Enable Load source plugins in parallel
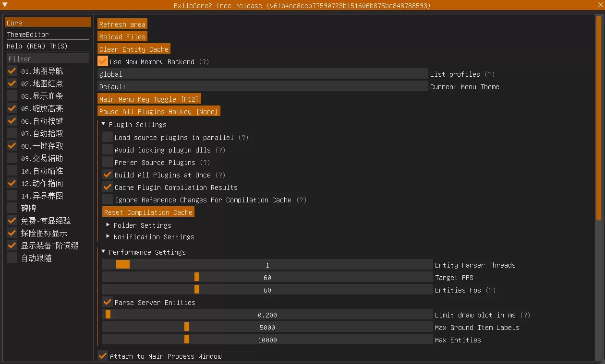 click(108, 137)
